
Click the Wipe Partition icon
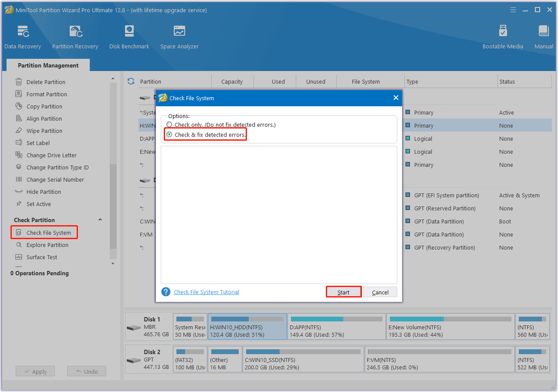[19, 131]
